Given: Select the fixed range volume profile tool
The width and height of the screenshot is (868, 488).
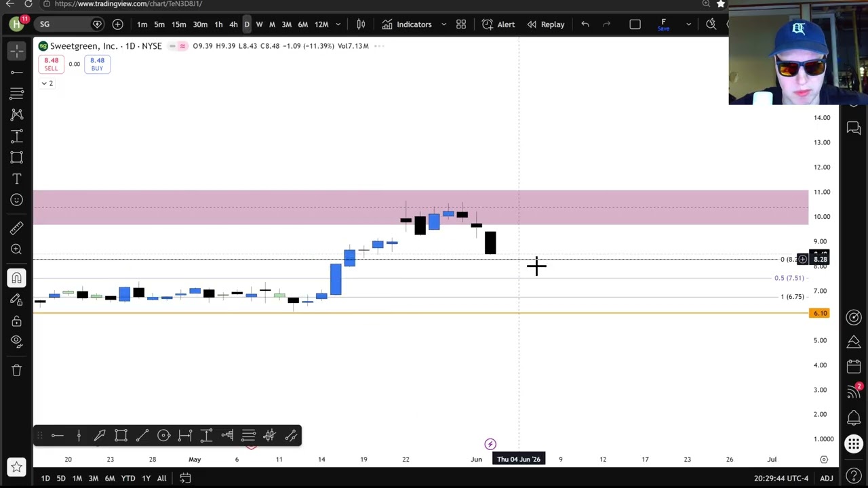Looking at the screenshot, I should (x=227, y=436).
